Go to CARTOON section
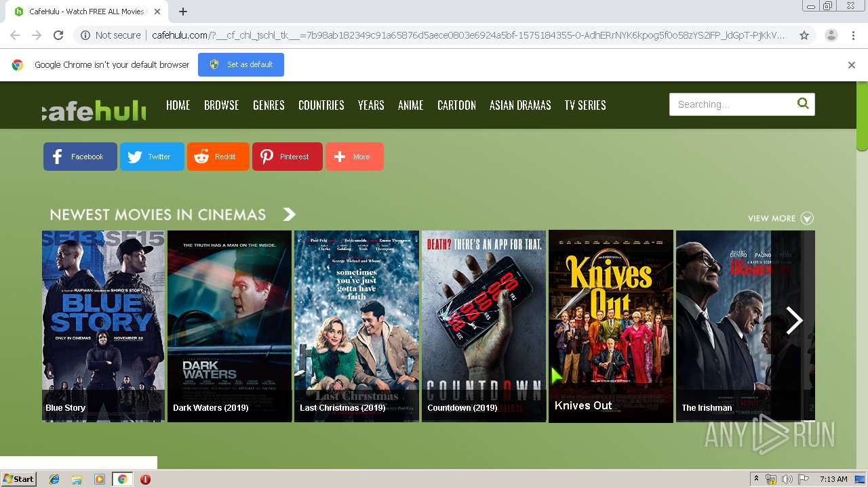 point(456,105)
